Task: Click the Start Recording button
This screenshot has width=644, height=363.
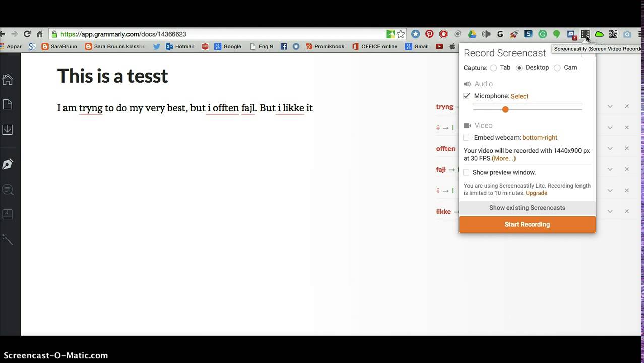Action: click(527, 224)
